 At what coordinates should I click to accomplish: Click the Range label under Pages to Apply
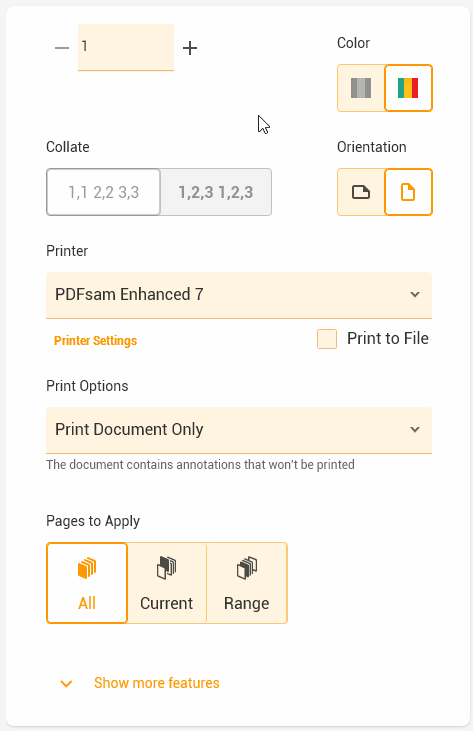pos(247,604)
